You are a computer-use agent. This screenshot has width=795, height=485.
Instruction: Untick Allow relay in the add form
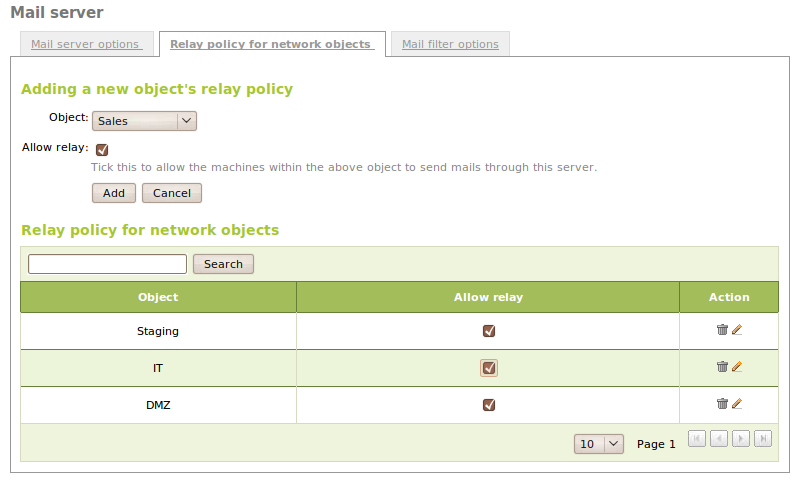102,149
